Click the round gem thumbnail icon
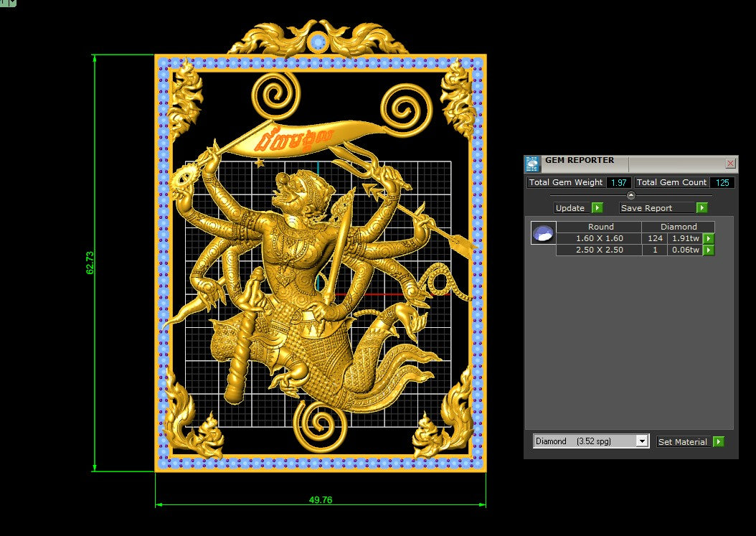 click(544, 233)
